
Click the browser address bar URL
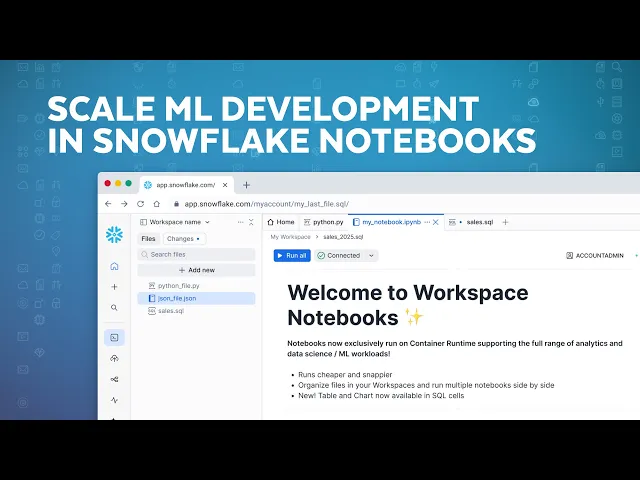(267, 204)
